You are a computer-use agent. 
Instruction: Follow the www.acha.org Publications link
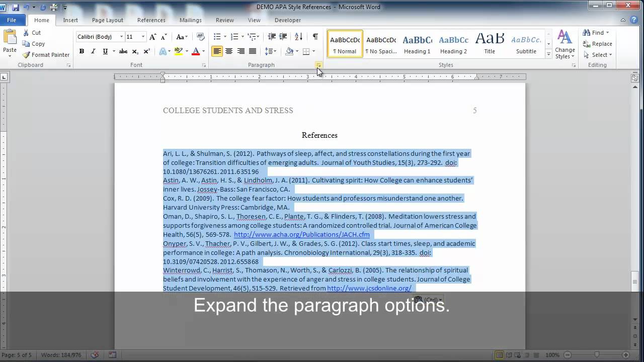(x=301, y=234)
